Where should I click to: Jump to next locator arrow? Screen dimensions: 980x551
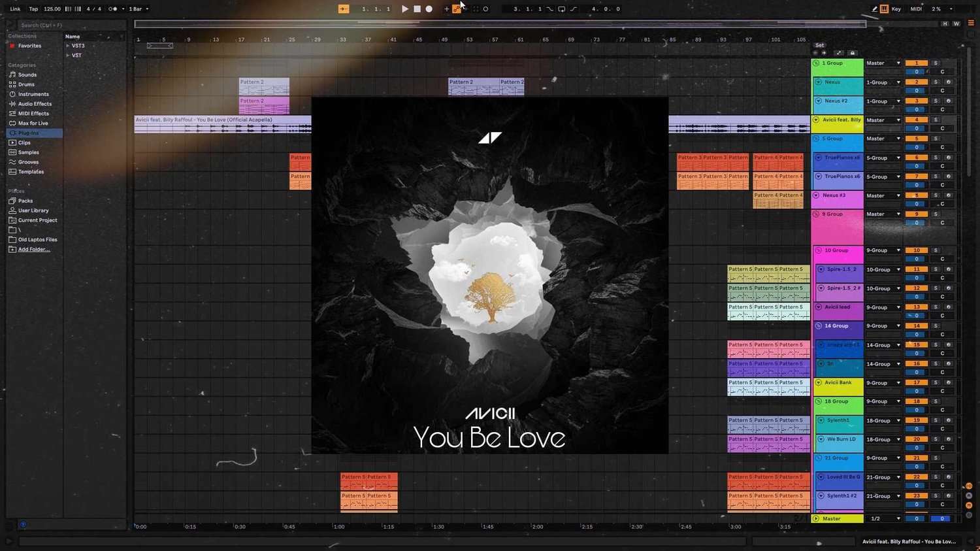[824, 53]
